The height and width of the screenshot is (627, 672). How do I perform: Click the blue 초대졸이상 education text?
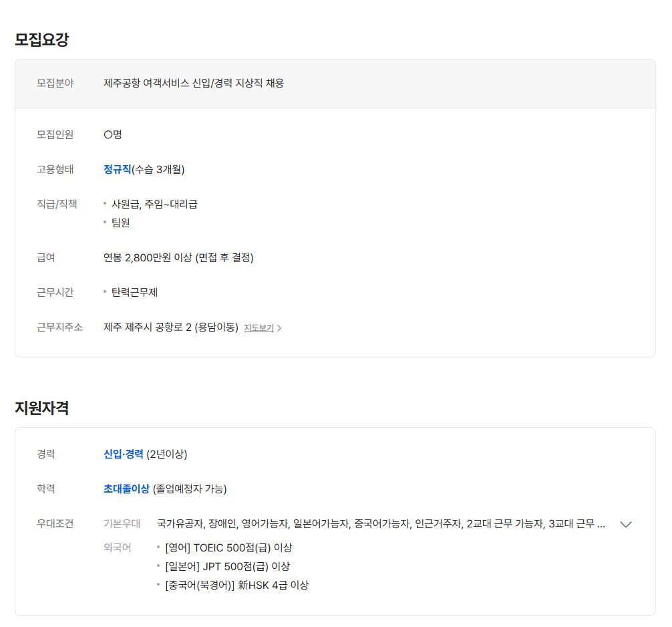pos(126,489)
